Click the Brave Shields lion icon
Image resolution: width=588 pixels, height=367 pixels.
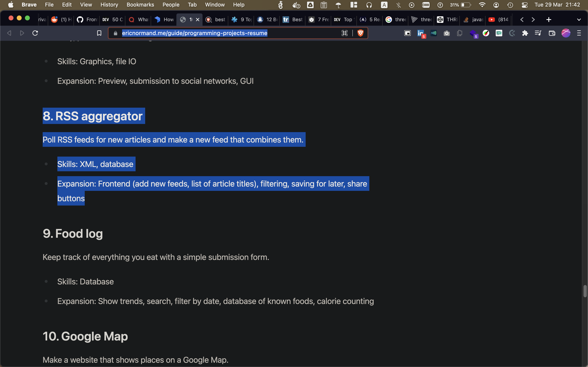pyautogui.click(x=360, y=33)
